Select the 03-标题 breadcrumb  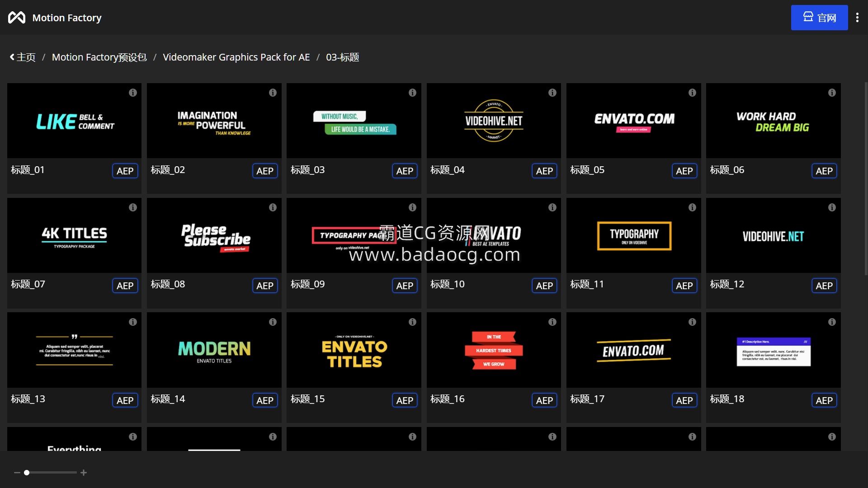pyautogui.click(x=343, y=57)
